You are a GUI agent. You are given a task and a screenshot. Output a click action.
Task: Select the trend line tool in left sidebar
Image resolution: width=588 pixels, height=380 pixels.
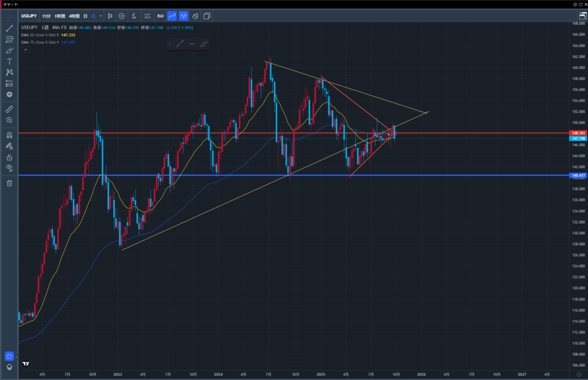pos(9,28)
